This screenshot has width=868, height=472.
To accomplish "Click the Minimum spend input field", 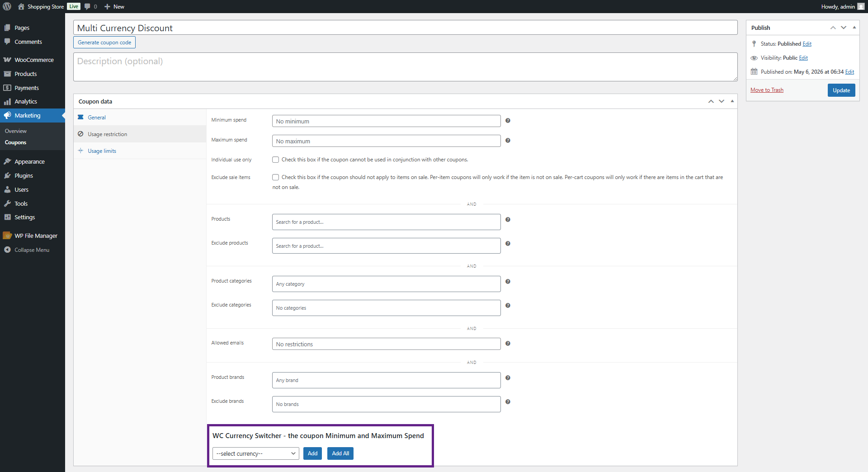I will [386, 121].
